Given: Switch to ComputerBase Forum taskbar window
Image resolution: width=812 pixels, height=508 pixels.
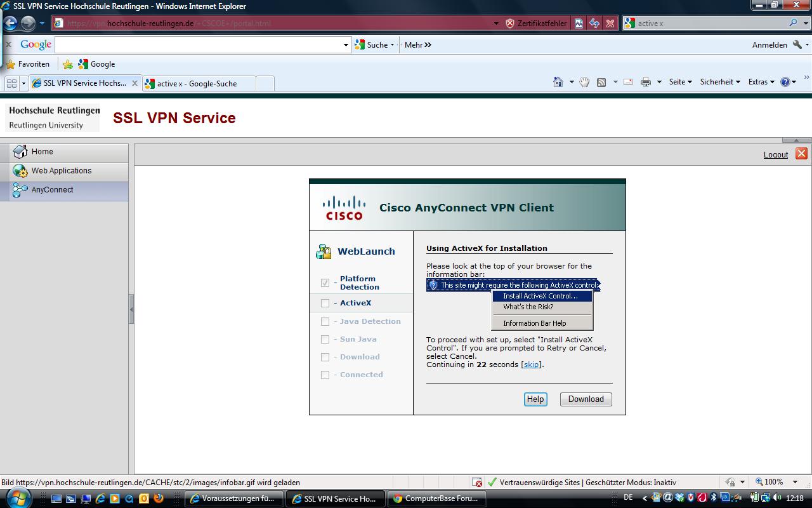Looking at the screenshot, I should (x=436, y=498).
